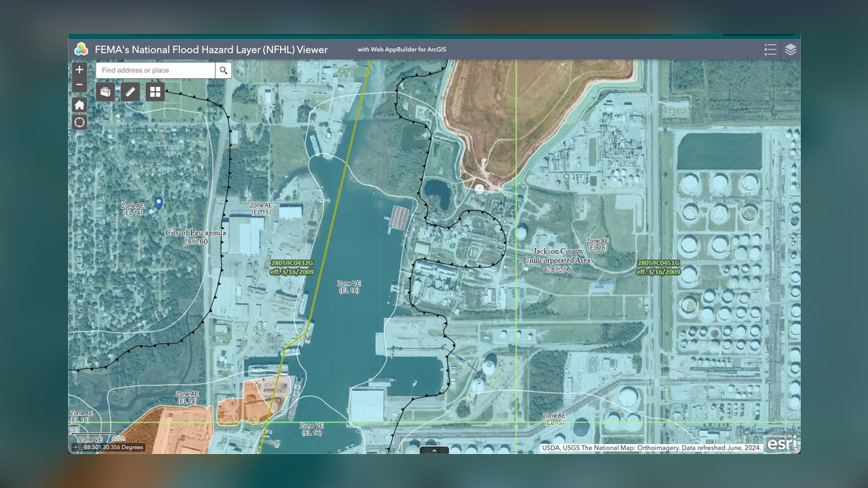Image resolution: width=868 pixels, height=488 pixels.
Task: Click the Zone VE (EL 17) label
Action: [x=312, y=429]
